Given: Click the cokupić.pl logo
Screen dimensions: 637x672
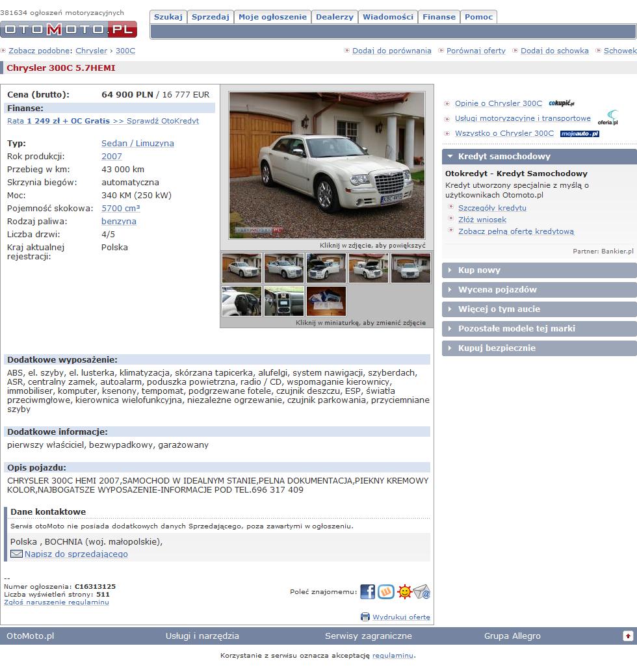Looking at the screenshot, I should (x=562, y=103).
